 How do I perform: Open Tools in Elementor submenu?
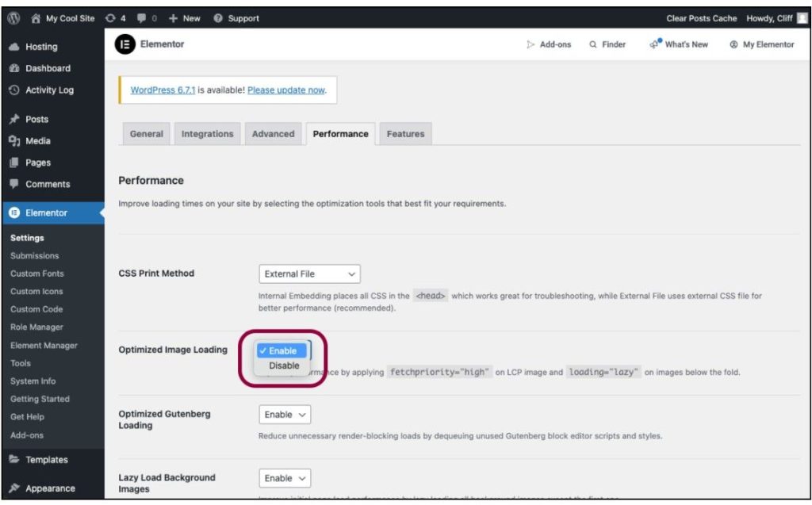click(20, 363)
